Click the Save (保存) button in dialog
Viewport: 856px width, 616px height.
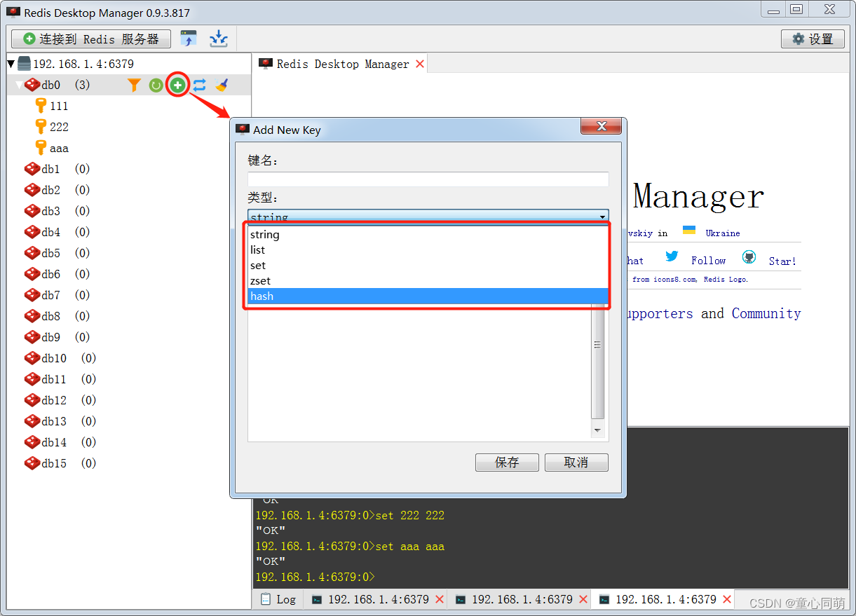(x=507, y=463)
